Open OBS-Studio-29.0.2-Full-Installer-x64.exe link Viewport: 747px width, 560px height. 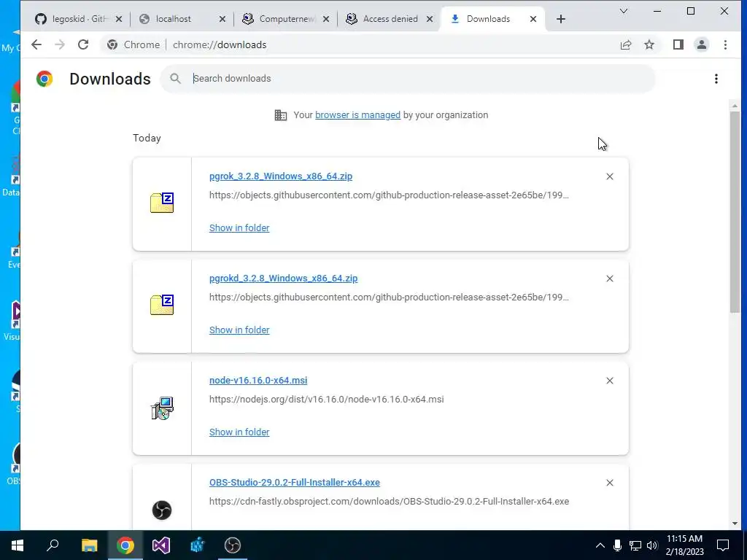(295, 483)
